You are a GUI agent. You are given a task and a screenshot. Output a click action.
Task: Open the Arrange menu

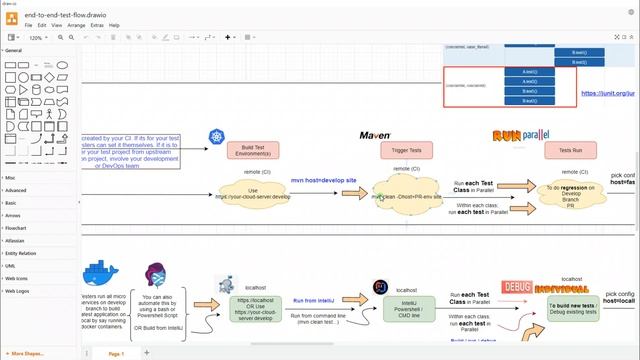[76, 25]
